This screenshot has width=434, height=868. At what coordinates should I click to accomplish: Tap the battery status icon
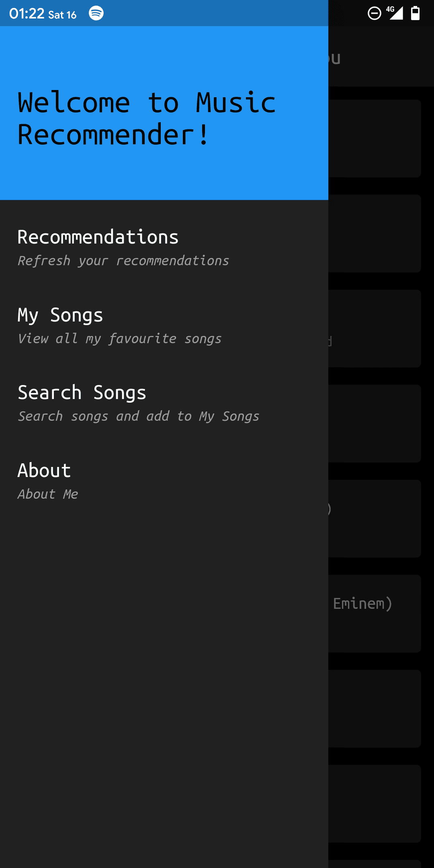(x=415, y=13)
